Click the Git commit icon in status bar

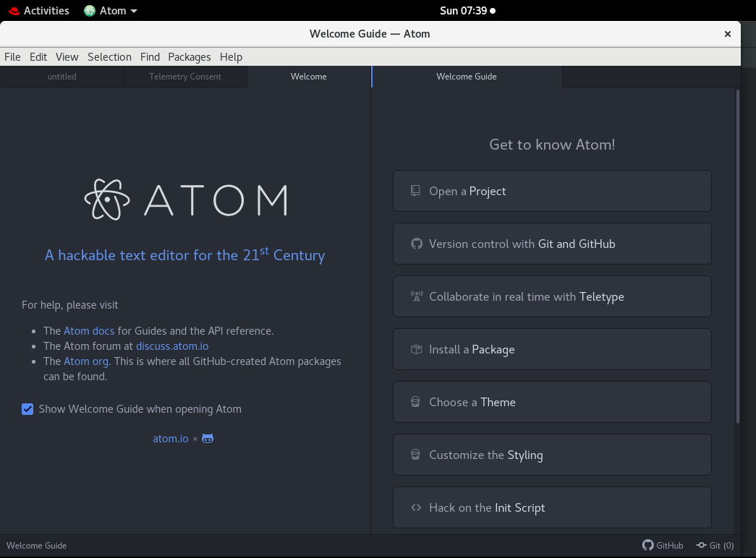[702, 545]
